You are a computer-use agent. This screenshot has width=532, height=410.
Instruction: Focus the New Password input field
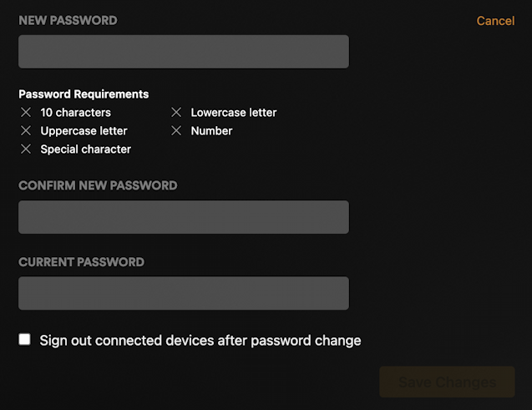(184, 52)
